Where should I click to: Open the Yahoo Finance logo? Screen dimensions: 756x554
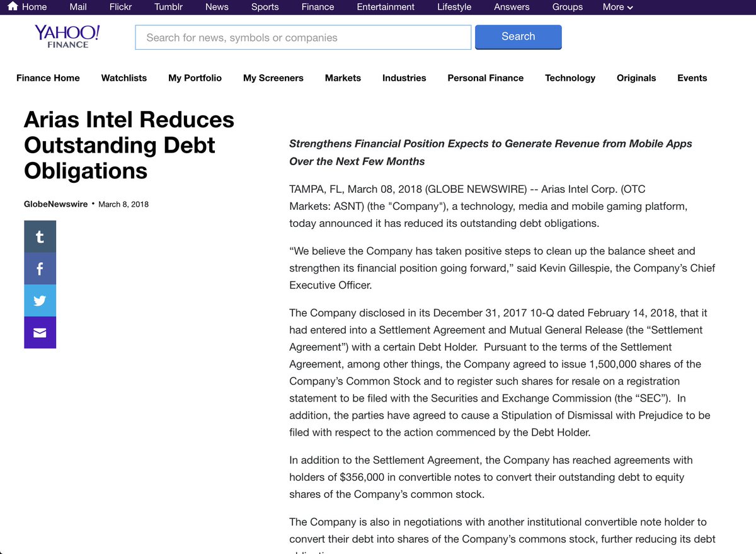tap(67, 37)
